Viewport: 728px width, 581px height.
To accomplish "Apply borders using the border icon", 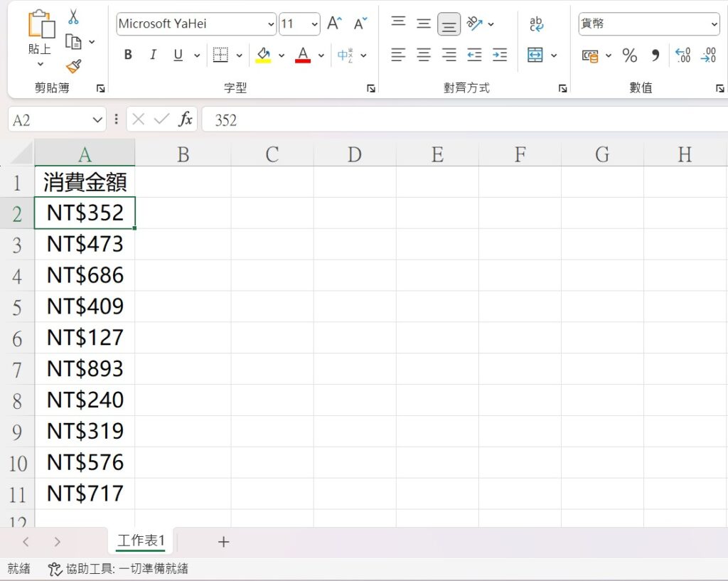I will pos(220,55).
